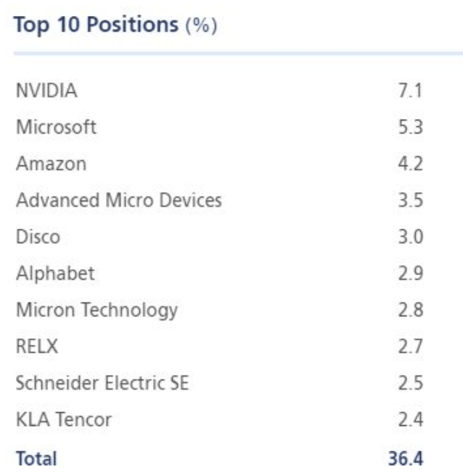Screen dimensions: 463x476
Task: Select Schneider Electric SE row label
Action: (x=102, y=384)
